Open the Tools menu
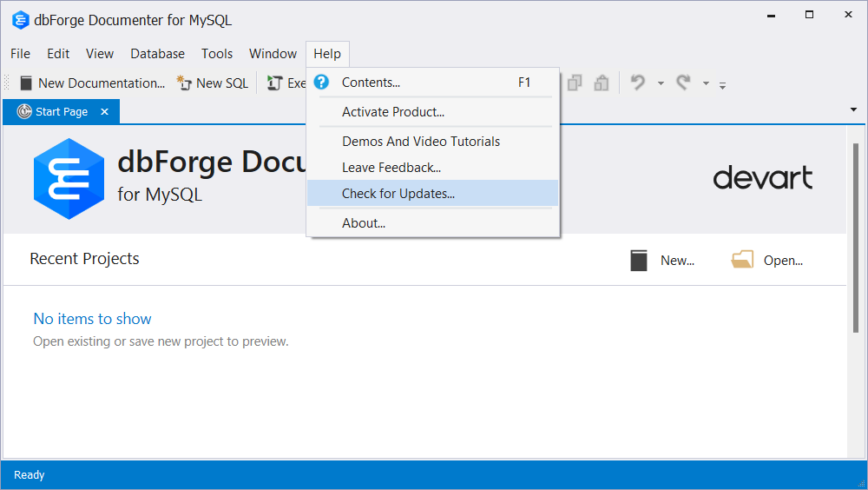 (217, 54)
